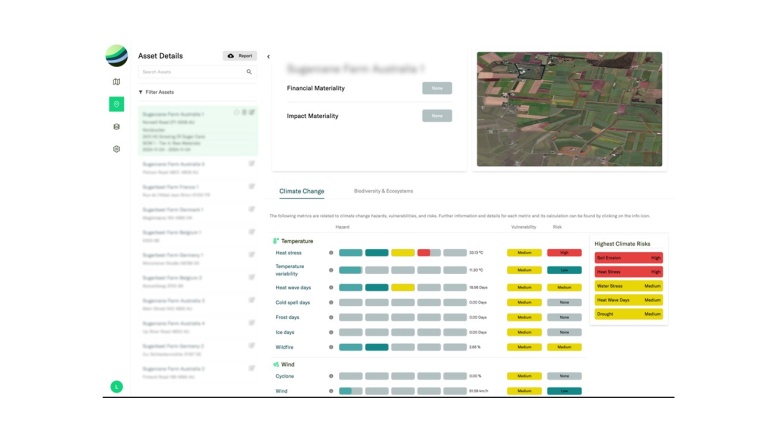Switch to Biodiversity & Ecosystems tab

(x=383, y=191)
